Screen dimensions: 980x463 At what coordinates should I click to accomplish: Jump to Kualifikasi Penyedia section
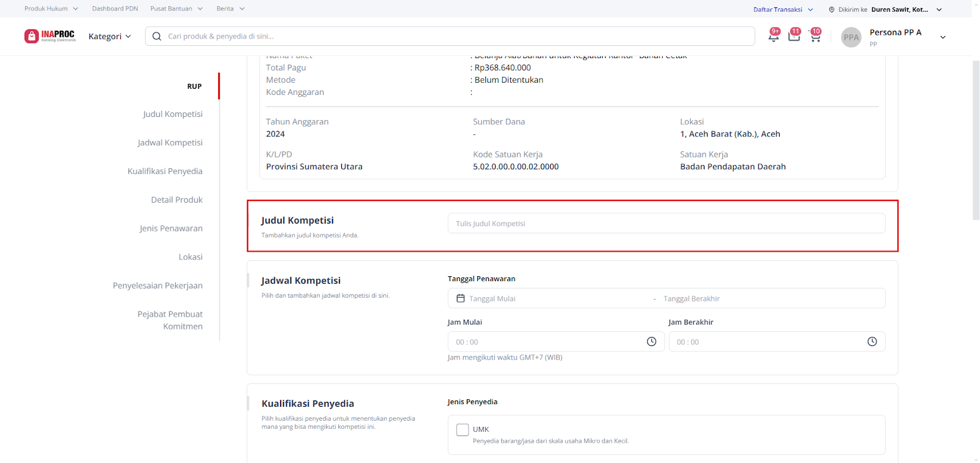coord(165,171)
